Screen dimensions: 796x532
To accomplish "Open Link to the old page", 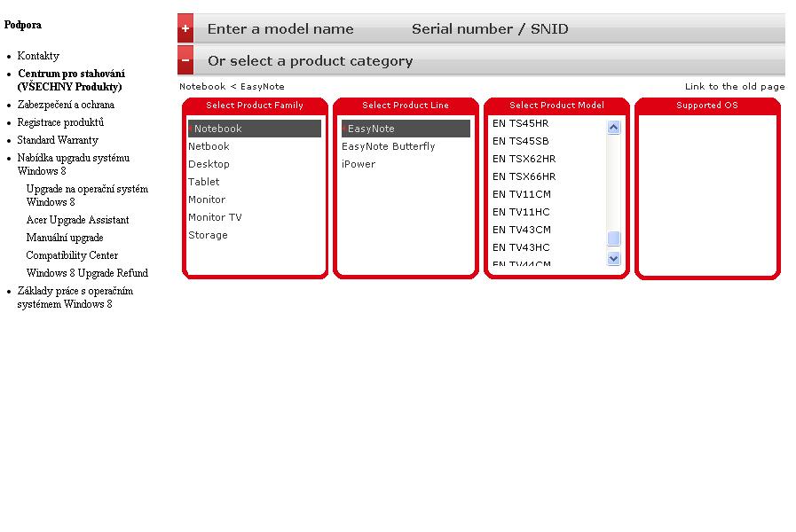I will tap(735, 86).
